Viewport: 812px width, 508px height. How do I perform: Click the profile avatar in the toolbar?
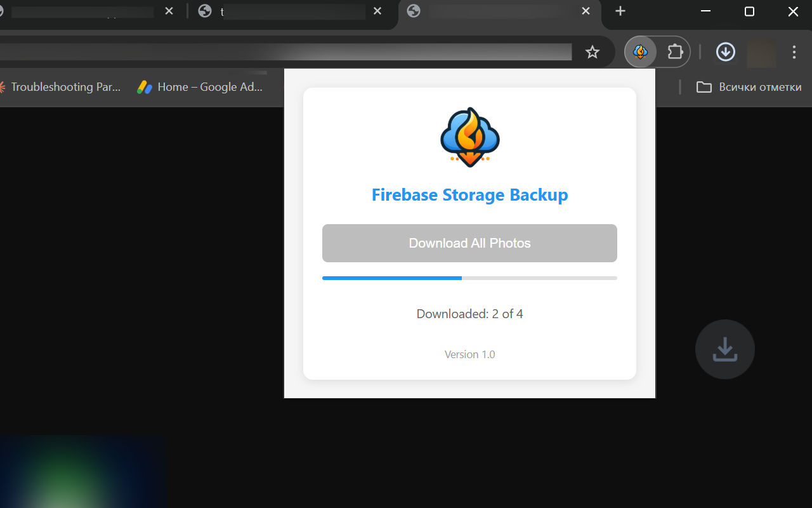[761, 53]
